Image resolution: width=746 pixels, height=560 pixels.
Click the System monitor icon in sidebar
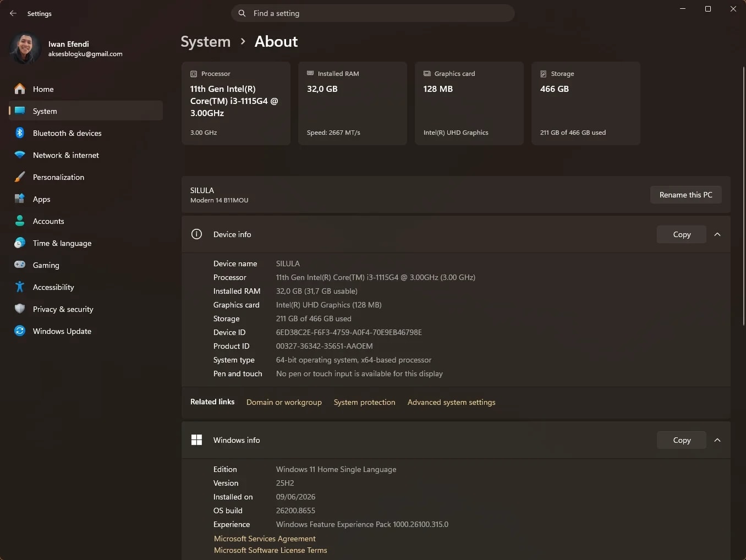click(20, 111)
